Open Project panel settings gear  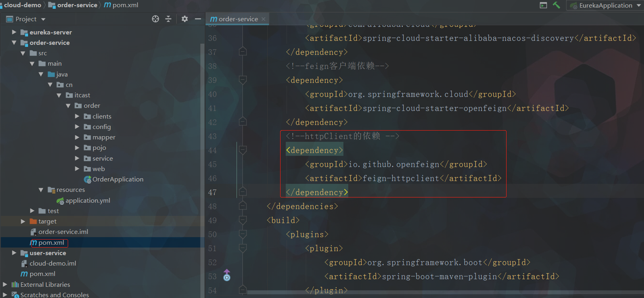click(x=185, y=19)
